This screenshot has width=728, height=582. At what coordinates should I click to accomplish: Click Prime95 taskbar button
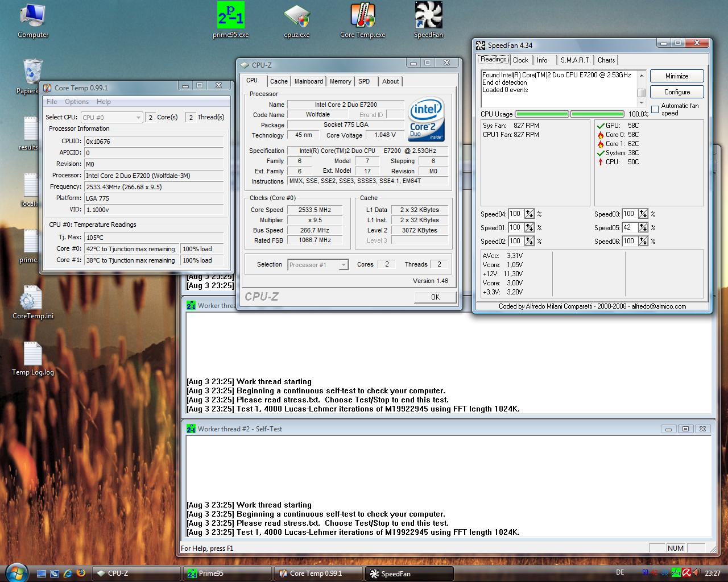click(227, 573)
